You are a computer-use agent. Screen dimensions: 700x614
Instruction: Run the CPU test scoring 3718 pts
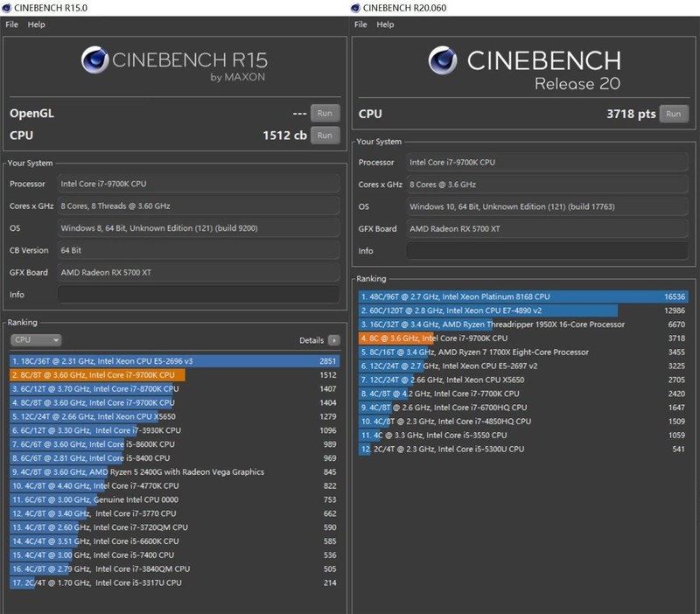pos(673,115)
